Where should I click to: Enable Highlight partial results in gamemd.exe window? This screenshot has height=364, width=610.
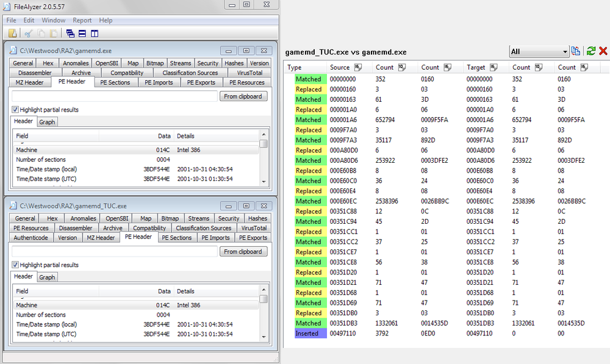tap(15, 110)
